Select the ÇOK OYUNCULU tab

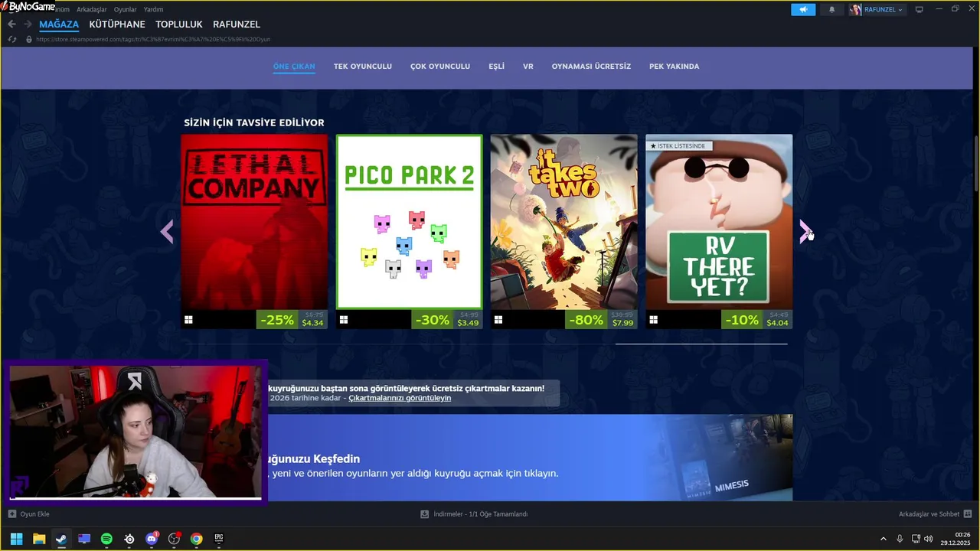point(440,67)
